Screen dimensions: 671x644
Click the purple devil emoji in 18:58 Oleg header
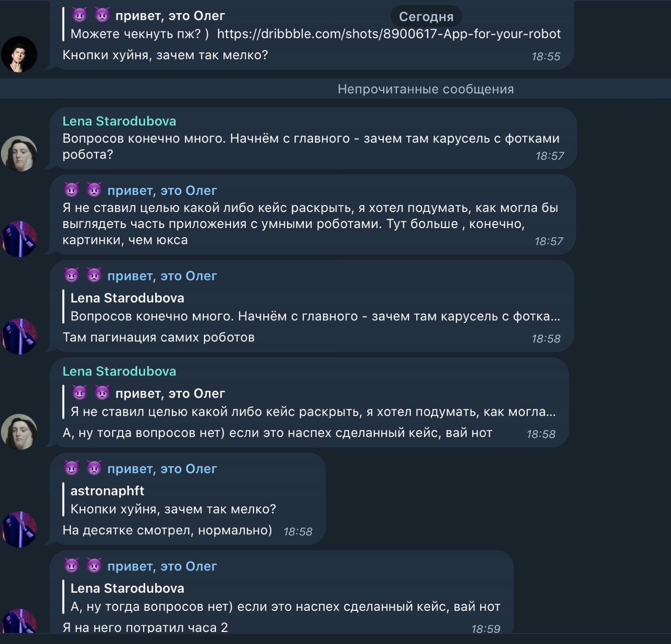pyautogui.click(x=71, y=275)
